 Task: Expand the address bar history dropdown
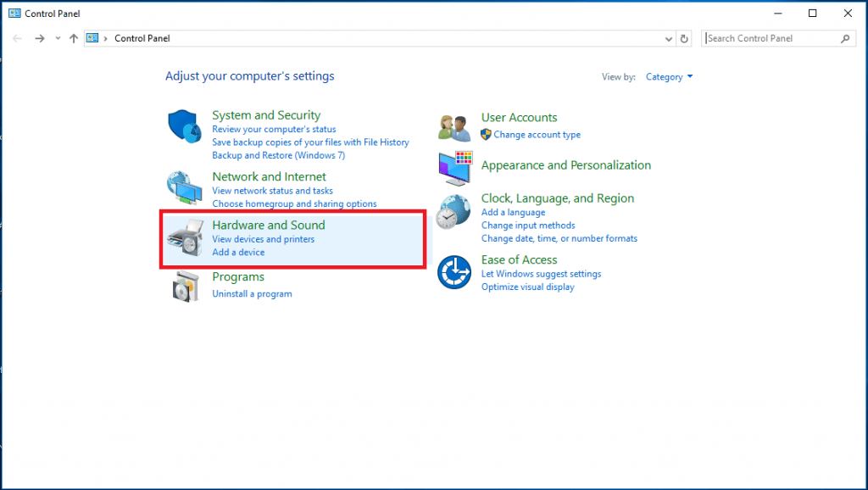point(669,39)
